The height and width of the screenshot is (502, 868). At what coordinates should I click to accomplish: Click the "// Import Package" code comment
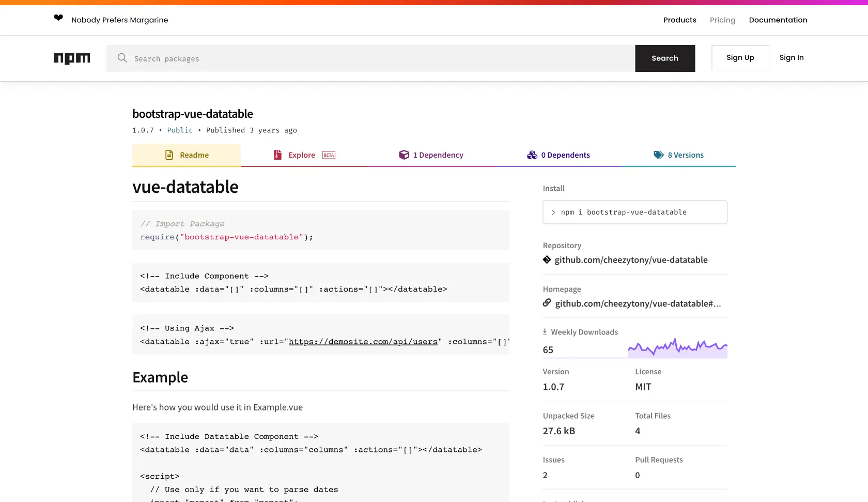182,224
